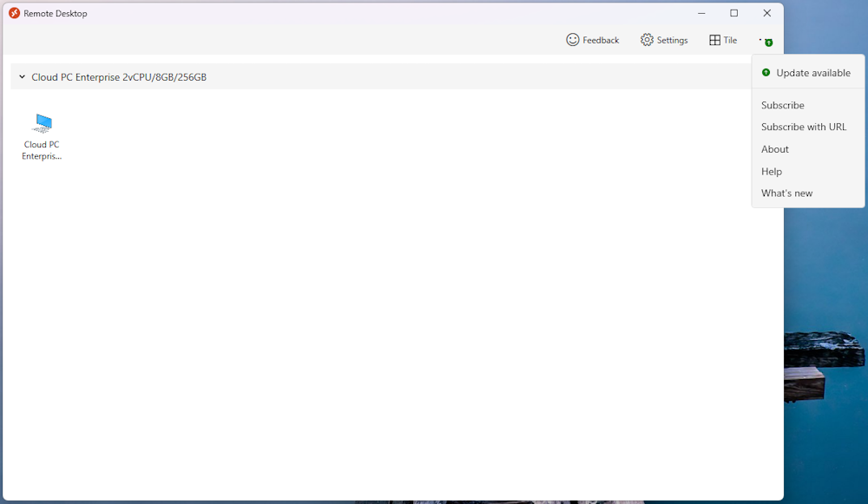Select the Cloud PC Enterprise desktop icon
Screen dimensions: 868x504
(x=42, y=137)
